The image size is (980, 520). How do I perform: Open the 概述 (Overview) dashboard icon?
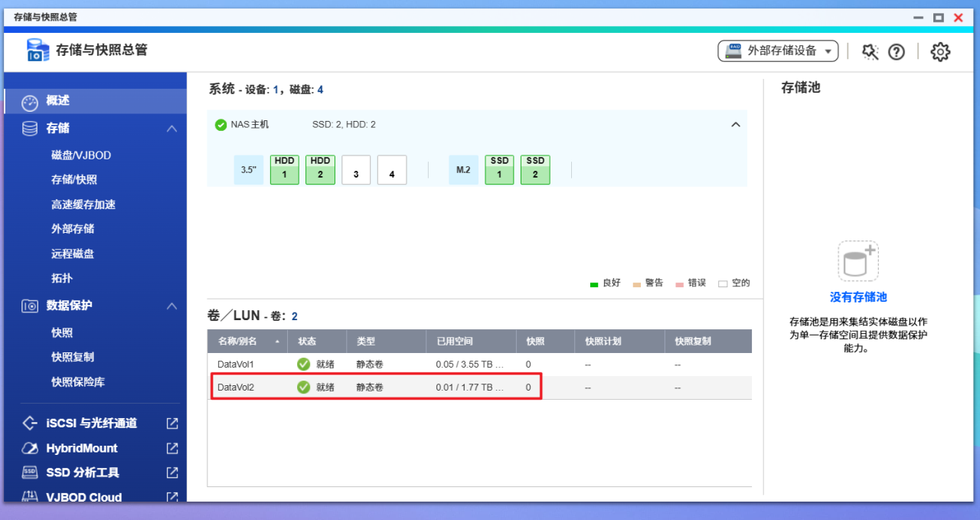pyautogui.click(x=28, y=100)
